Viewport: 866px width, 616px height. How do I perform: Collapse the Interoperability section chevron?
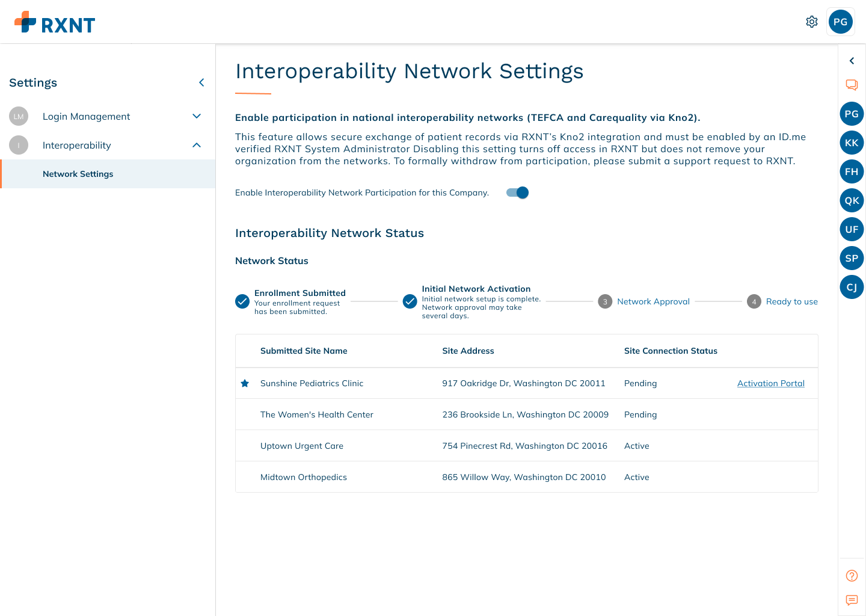tap(197, 145)
